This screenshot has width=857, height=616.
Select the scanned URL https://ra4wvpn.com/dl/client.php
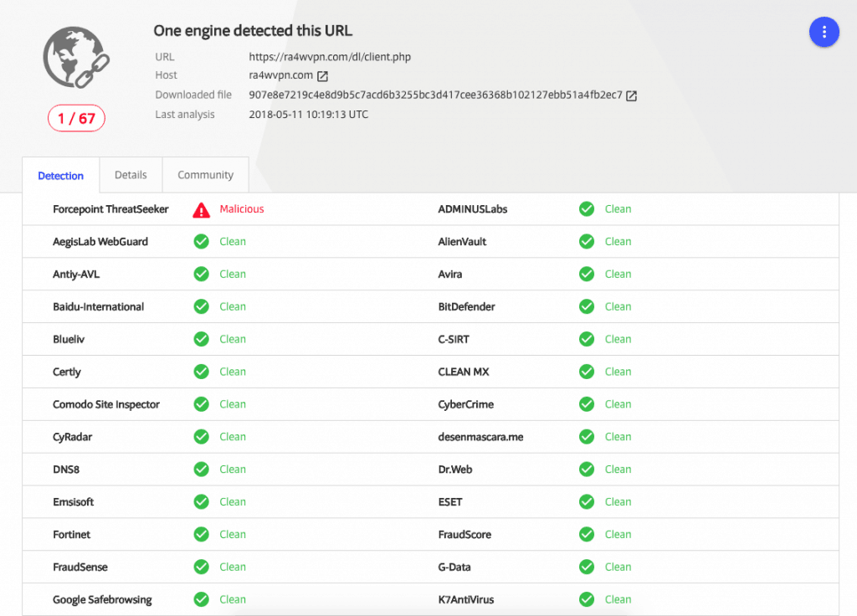pyautogui.click(x=330, y=57)
